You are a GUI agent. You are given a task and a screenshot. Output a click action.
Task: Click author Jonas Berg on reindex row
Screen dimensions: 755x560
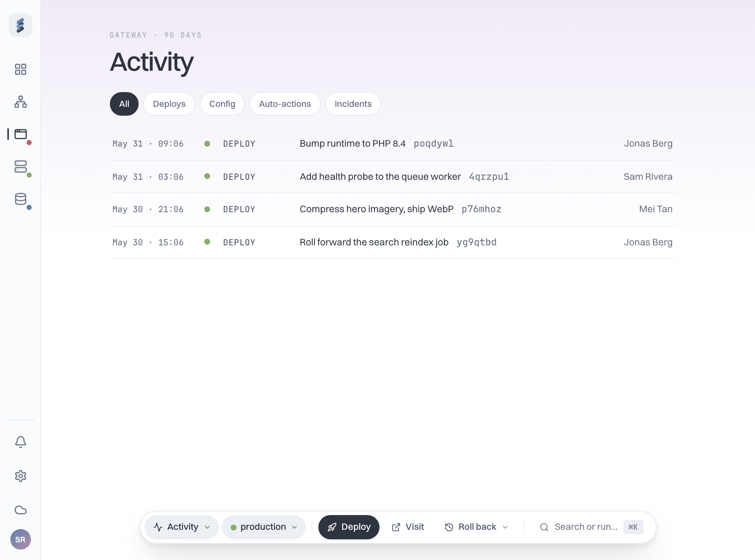648,242
